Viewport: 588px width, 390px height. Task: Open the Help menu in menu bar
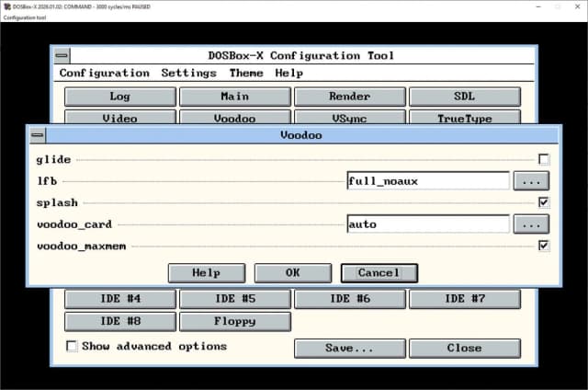tap(288, 73)
